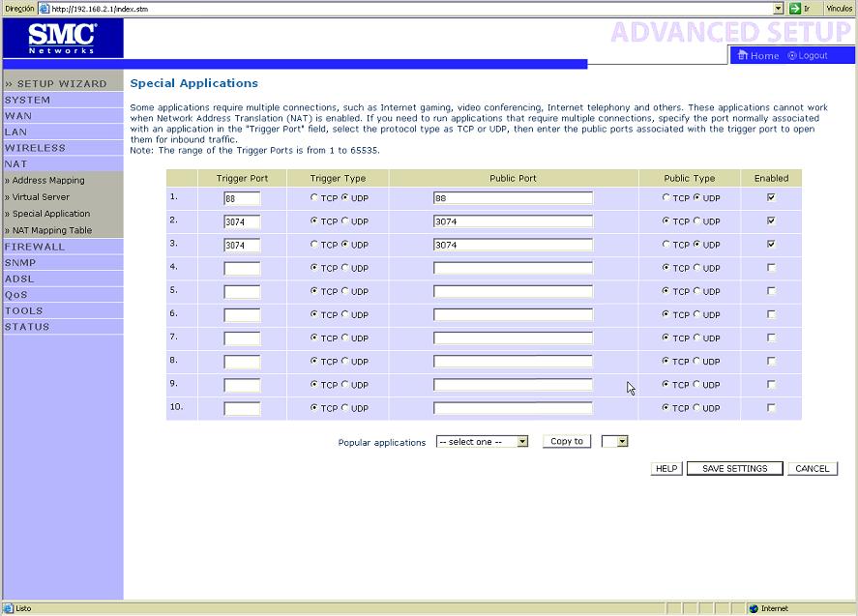Screen dimensions: 858x616
Task: Open the address bar dropdown arrow
Action: (x=778, y=8)
